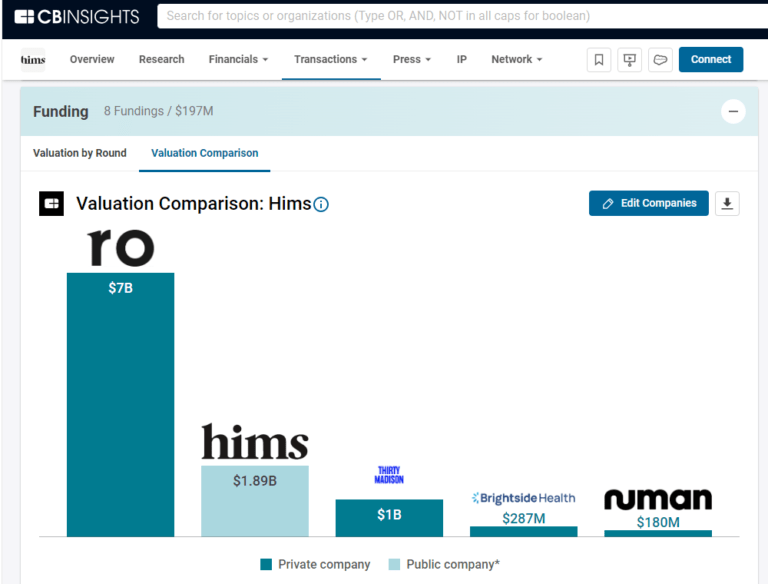768x584 pixels.
Task: Click the hims $1.89B valuation bar
Action: [x=255, y=501]
